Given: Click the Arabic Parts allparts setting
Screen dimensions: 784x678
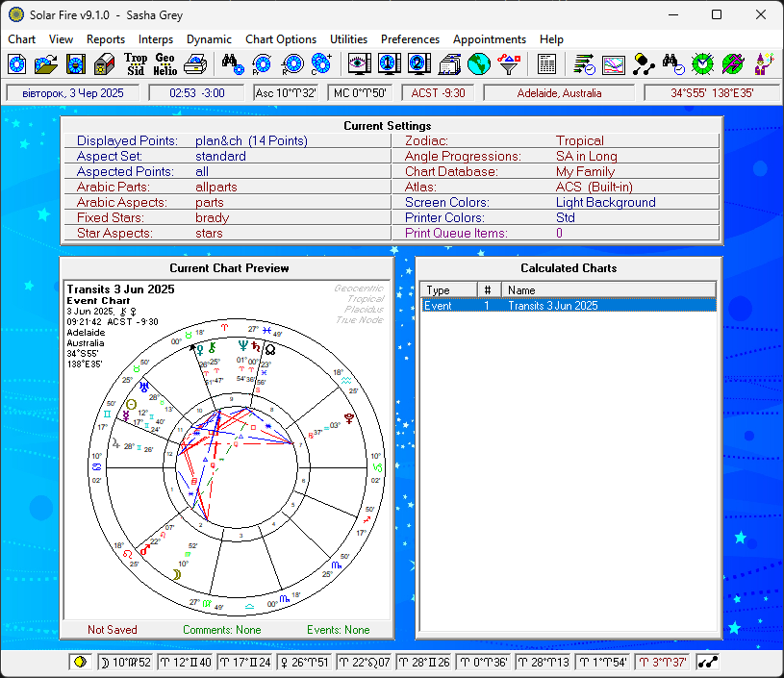Looking at the screenshot, I should tap(227, 187).
